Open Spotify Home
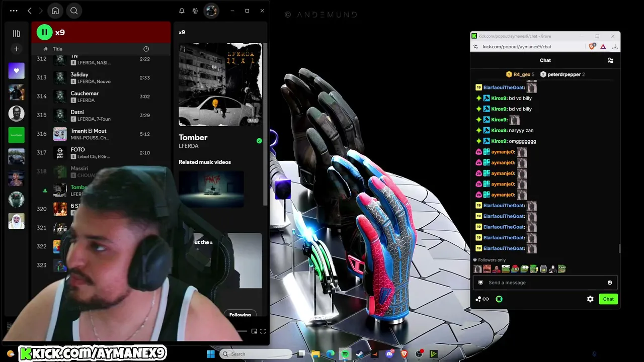This screenshot has height=362, width=644. click(55, 11)
